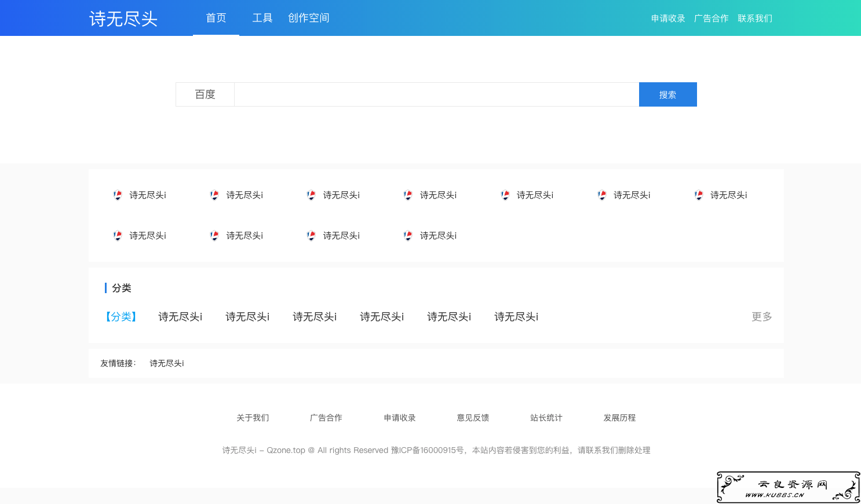Viewport: 861px width, 504px height.
Task: Open the fifth site icon in the top row
Action: pos(505,195)
